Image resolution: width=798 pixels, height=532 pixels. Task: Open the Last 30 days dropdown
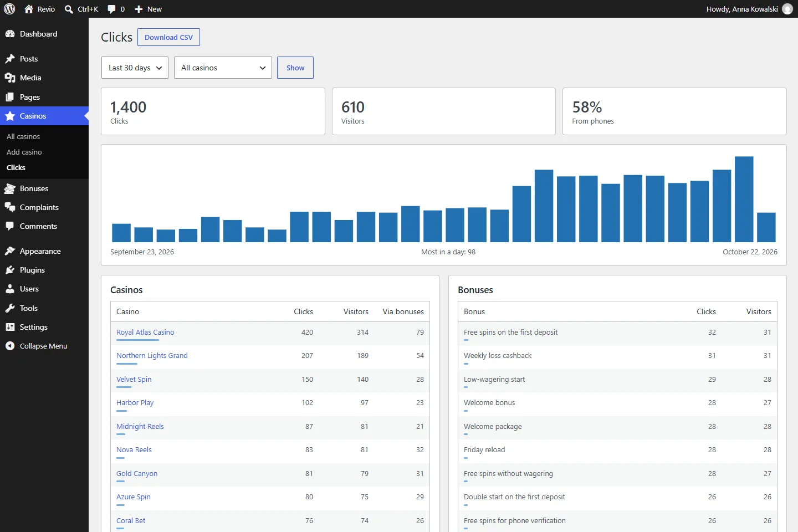135,68
